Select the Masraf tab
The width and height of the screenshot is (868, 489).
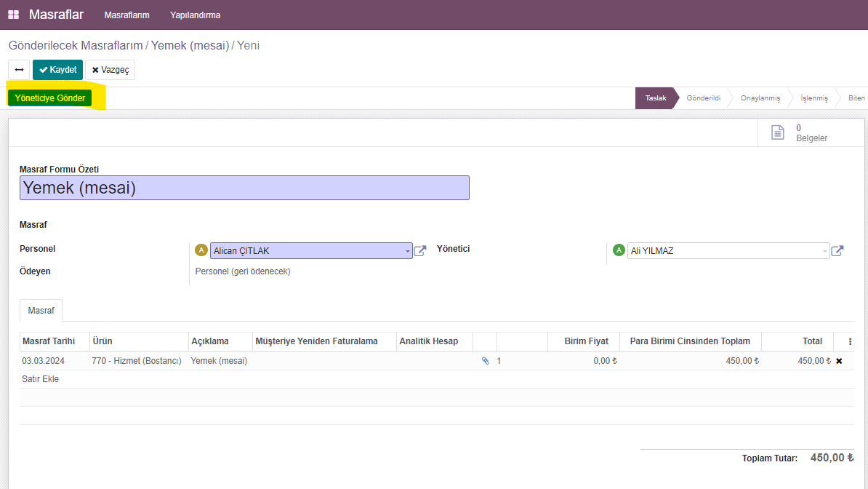tap(41, 311)
